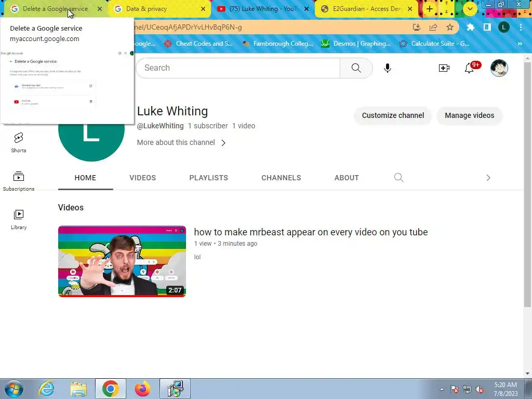Viewport: 532px width, 399px height.
Task: Show next channel tabs arrow
Action: click(488, 178)
